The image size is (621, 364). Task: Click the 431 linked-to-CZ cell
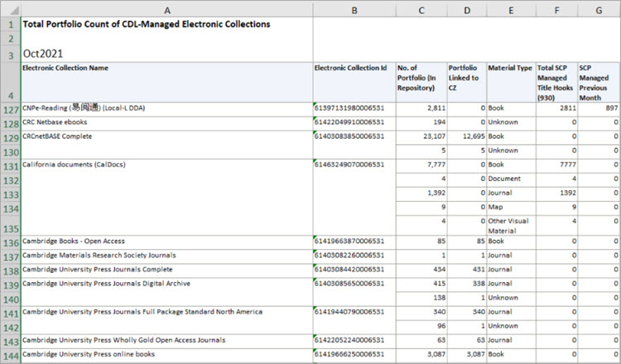tap(467, 271)
